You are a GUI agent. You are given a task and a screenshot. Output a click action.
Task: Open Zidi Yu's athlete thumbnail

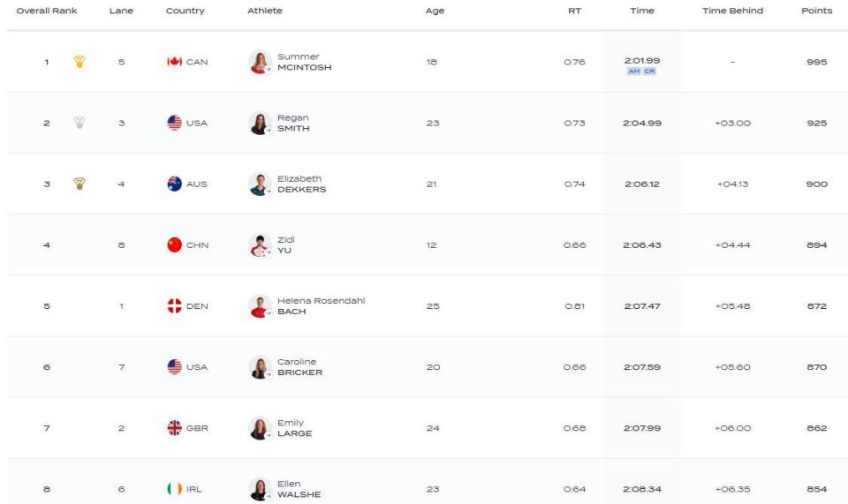click(x=260, y=245)
